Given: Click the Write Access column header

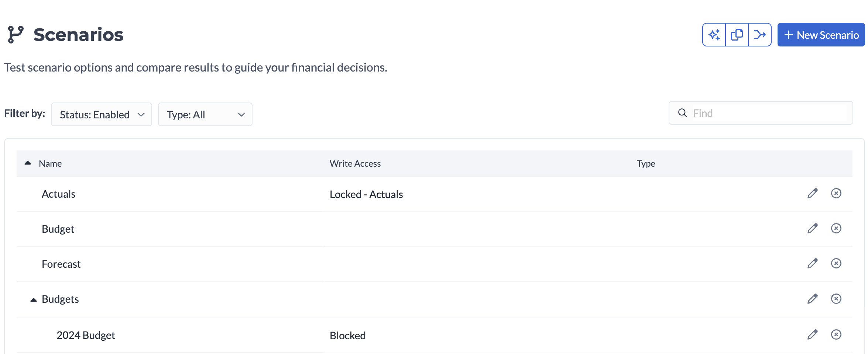Looking at the screenshot, I should 355,163.
